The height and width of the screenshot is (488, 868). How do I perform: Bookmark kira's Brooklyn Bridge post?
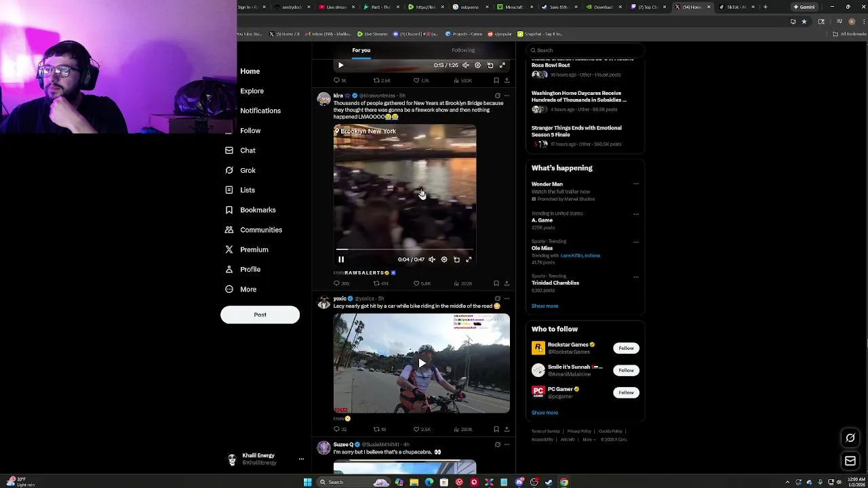coord(496,283)
